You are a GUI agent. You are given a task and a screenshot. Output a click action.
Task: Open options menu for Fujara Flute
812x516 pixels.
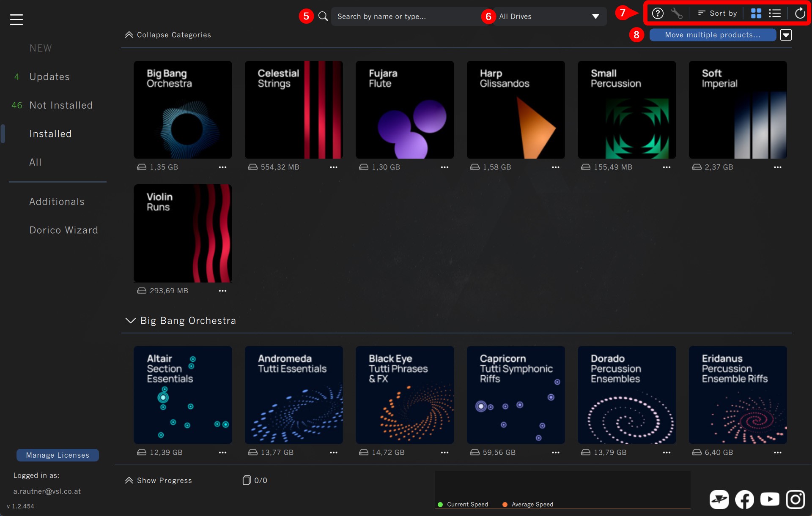(444, 167)
